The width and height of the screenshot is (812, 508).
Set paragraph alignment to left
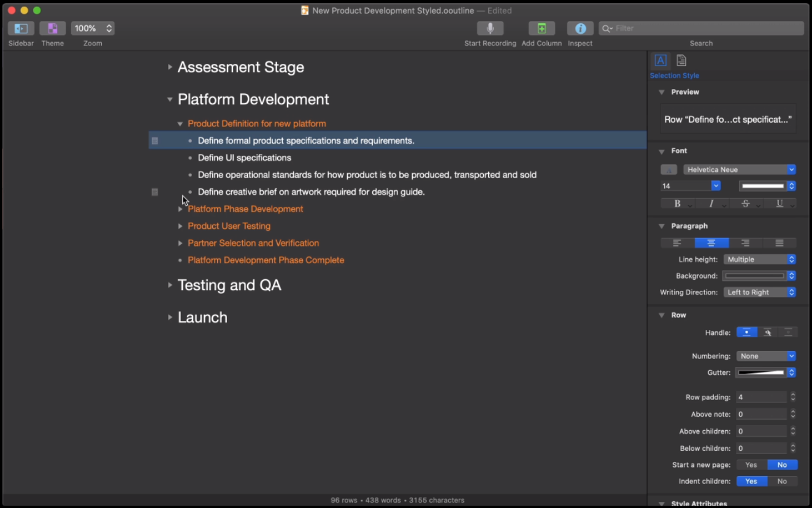point(678,243)
